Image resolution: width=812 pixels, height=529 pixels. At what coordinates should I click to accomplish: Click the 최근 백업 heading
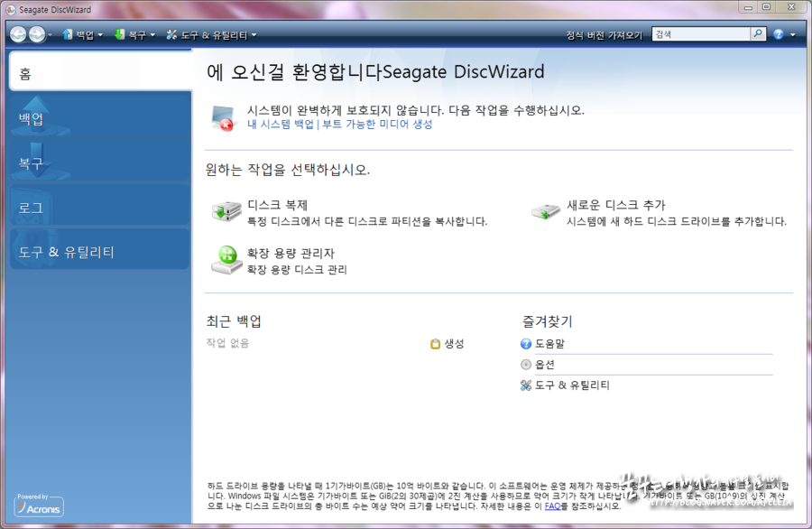click(234, 321)
